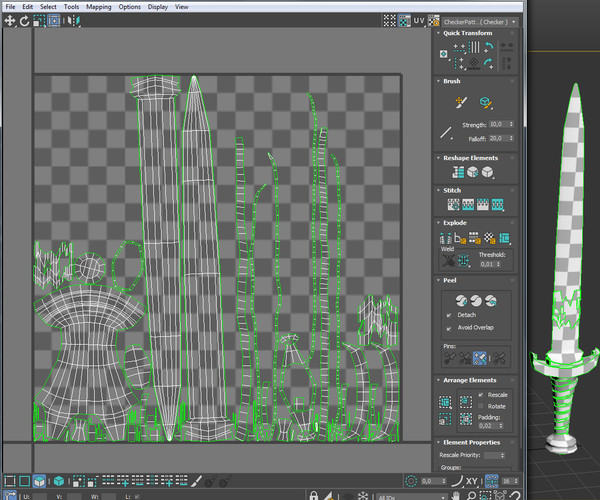Image resolution: width=600 pixels, height=500 pixels.
Task: Open the Tools menu
Action: click(71, 7)
